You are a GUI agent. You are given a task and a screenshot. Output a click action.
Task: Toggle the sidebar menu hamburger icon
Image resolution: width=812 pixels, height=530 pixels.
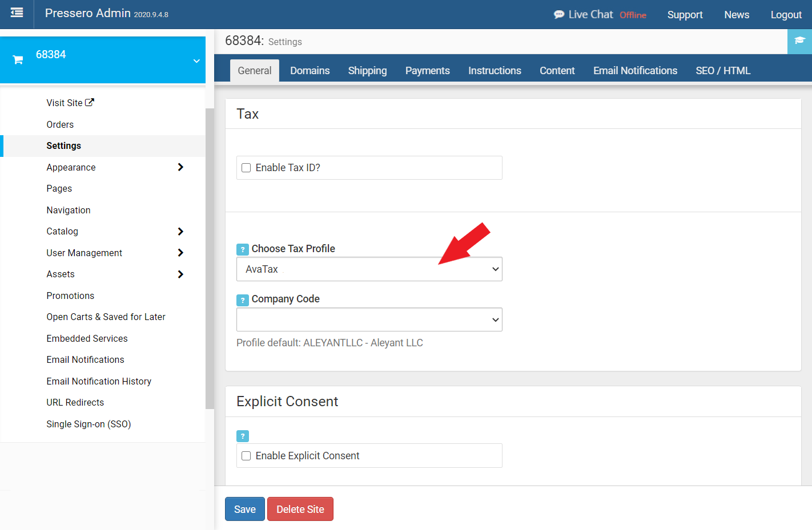pyautogui.click(x=17, y=13)
